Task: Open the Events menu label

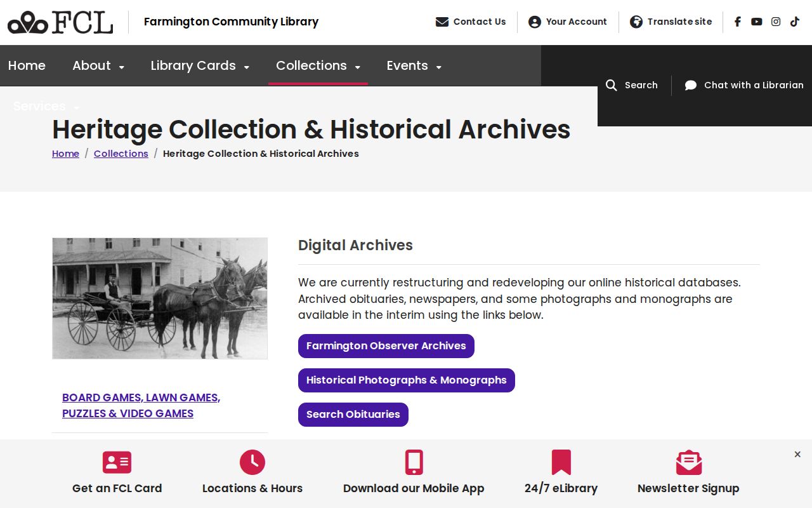Action: click(407, 65)
